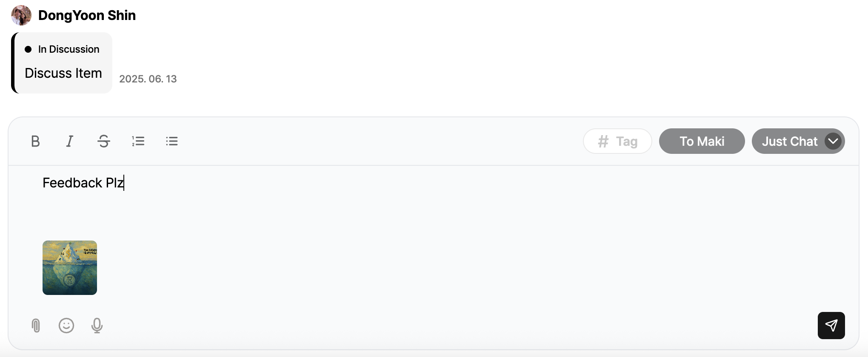The height and width of the screenshot is (357, 868).
Task: Toggle bold formatting
Action: tap(35, 141)
